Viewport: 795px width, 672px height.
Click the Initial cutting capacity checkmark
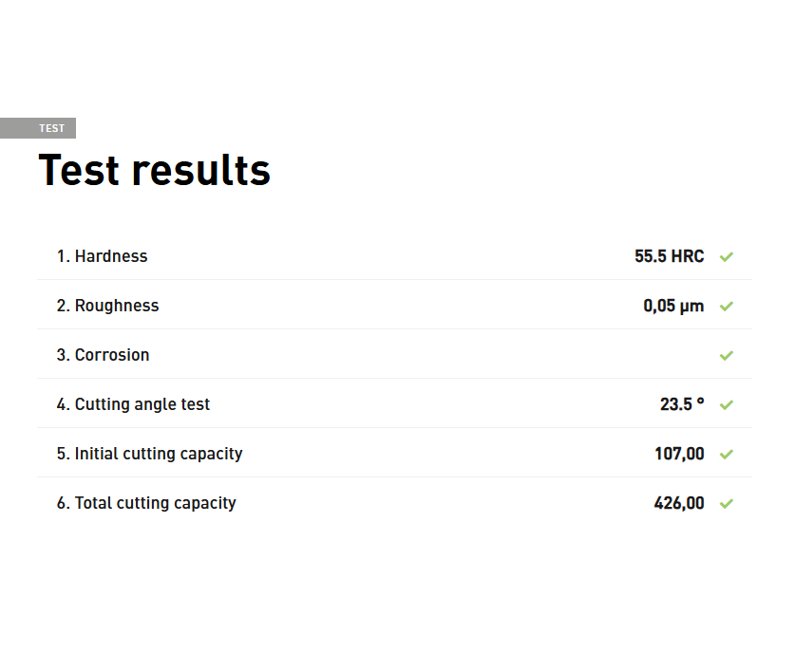pos(727,455)
